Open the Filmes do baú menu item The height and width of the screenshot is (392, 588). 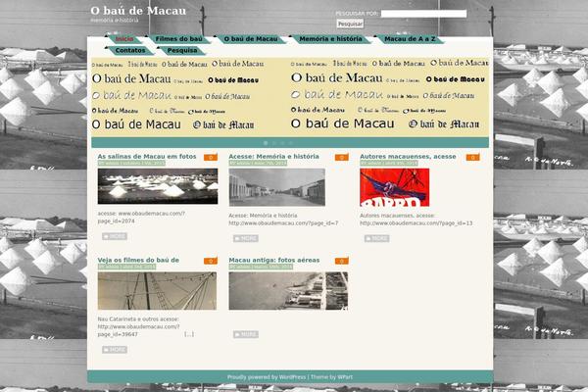pos(178,39)
